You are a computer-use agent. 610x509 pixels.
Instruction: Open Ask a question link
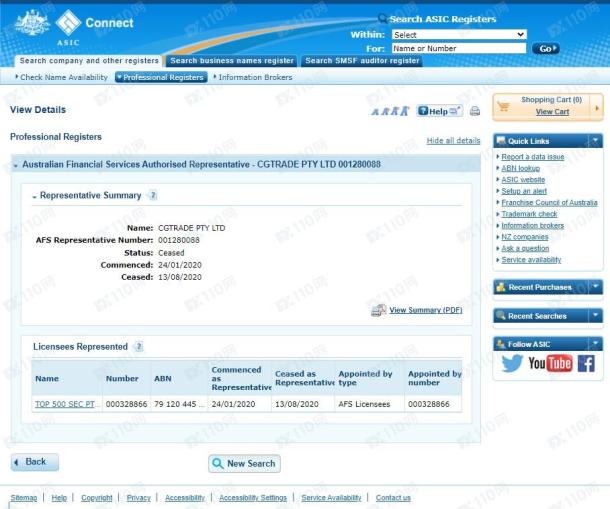click(525, 248)
